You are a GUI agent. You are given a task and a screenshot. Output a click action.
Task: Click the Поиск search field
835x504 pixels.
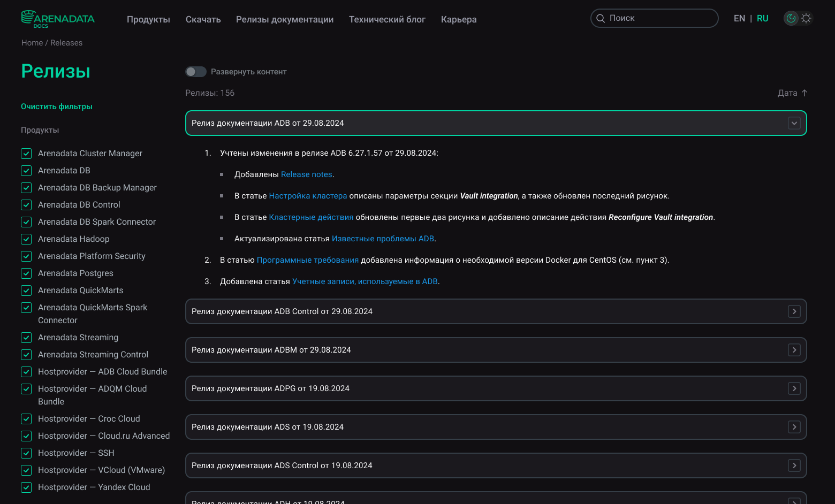click(x=654, y=18)
